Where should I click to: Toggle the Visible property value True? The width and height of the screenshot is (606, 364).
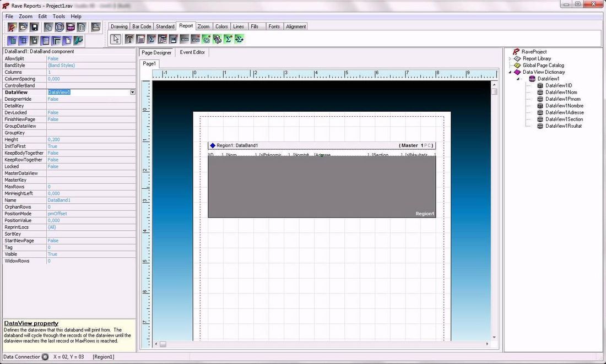pyautogui.click(x=52, y=254)
